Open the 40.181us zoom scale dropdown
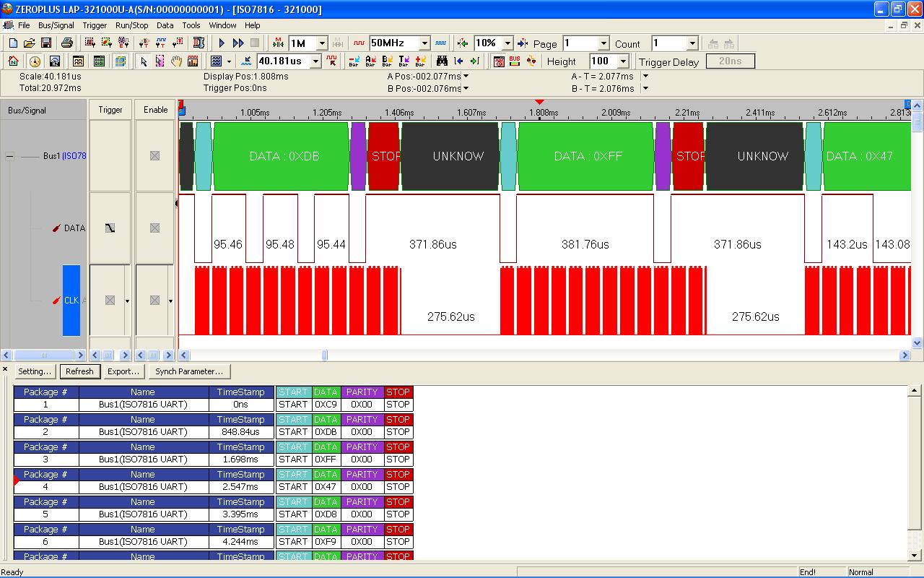This screenshot has width=924, height=578. [315, 61]
